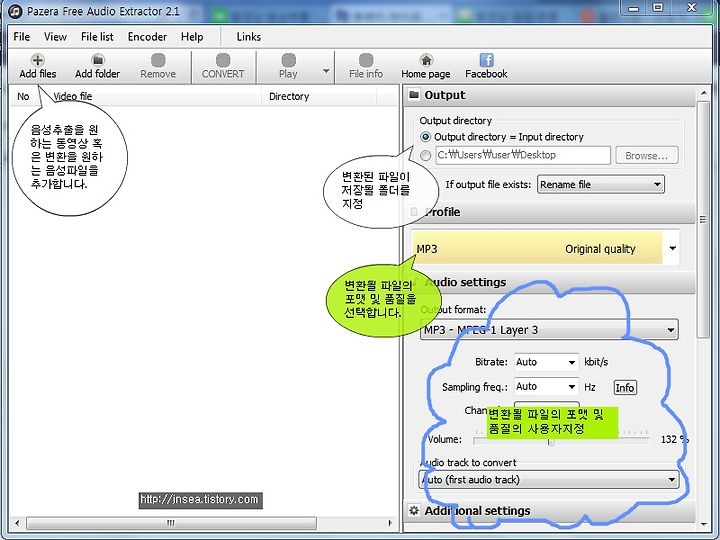Image resolution: width=720 pixels, height=540 pixels.
Task: Collapse the Output section header
Action: pos(551,95)
